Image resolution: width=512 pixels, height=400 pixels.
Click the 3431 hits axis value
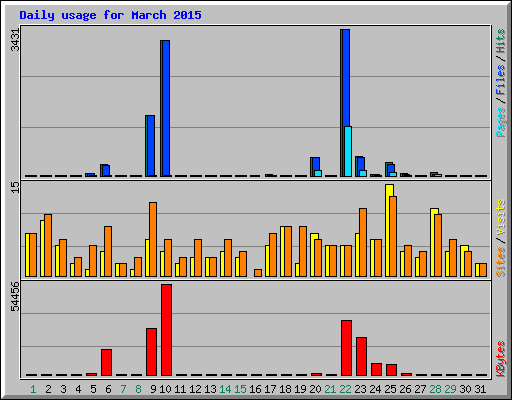point(15,40)
